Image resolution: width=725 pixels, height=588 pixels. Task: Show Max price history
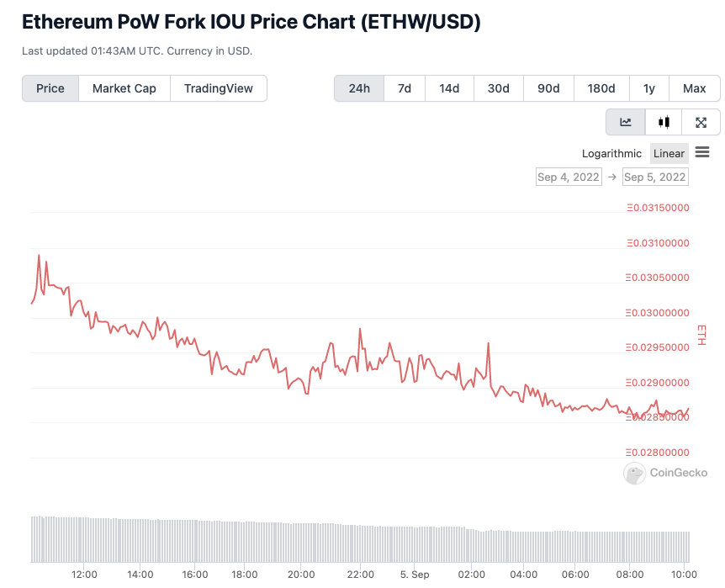695,88
